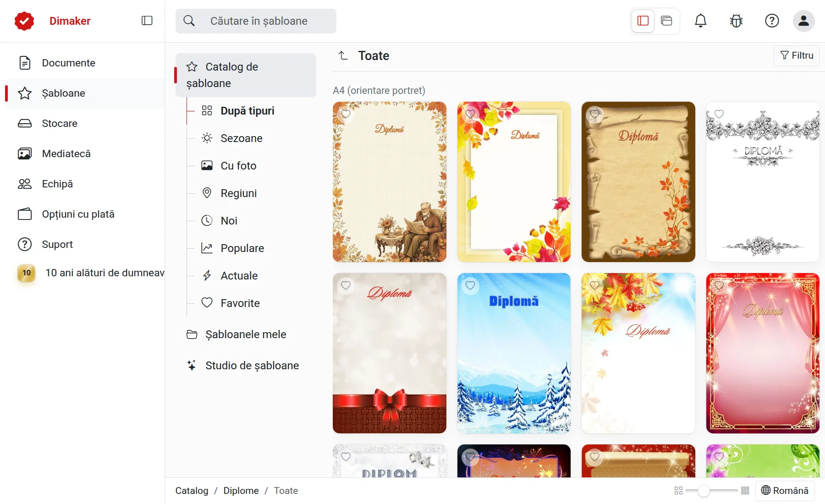This screenshot has width=825, height=504.
Task: Show Noi templates
Action: 229,221
